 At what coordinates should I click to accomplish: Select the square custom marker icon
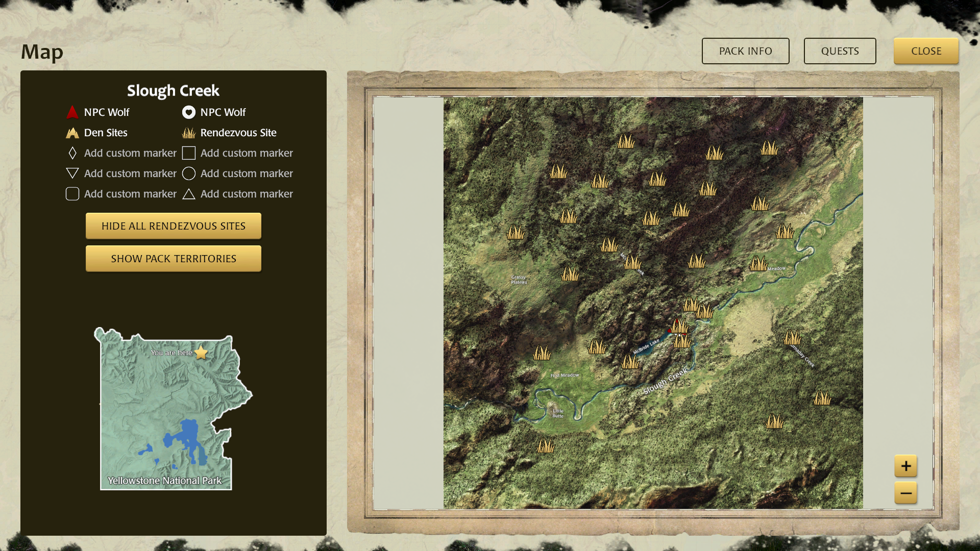(189, 153)
